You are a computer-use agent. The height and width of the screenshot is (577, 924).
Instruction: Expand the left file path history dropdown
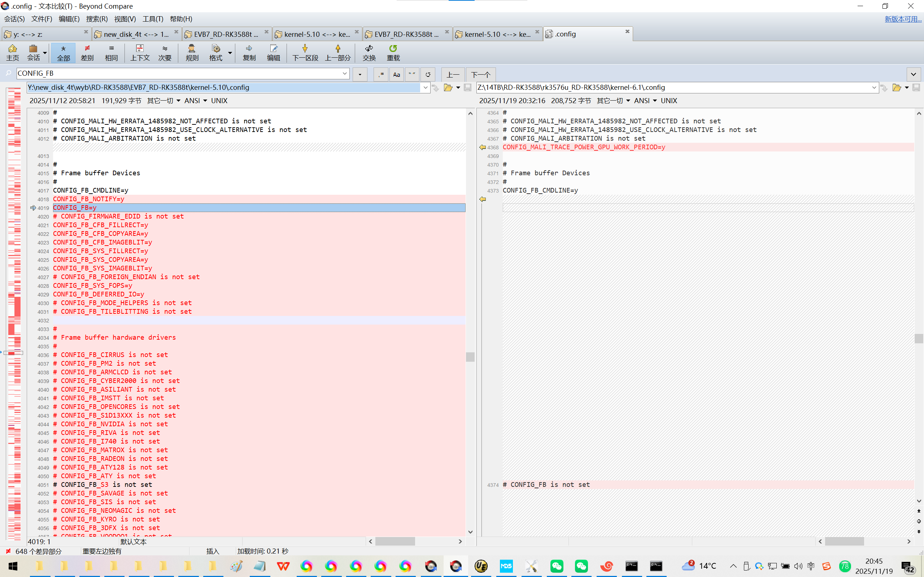(425, 87)
